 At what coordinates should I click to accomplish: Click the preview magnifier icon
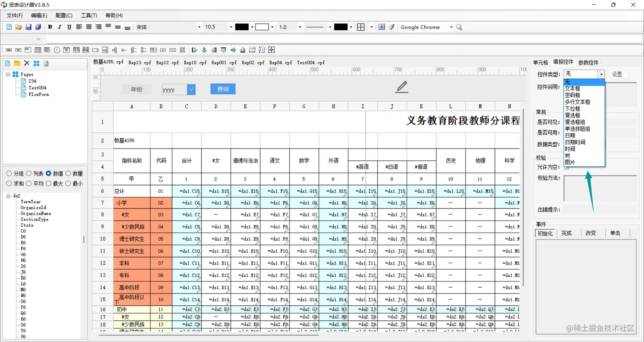tap(459, 27)
